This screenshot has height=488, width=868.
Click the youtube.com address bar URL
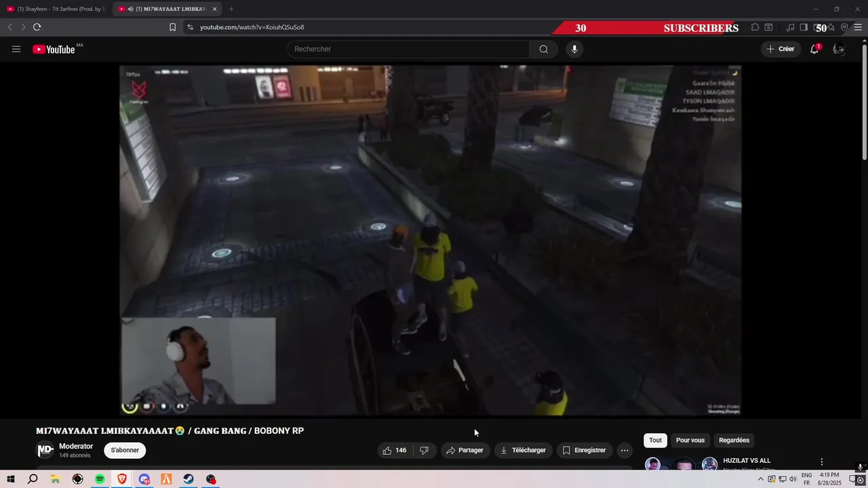pos(252,27)
